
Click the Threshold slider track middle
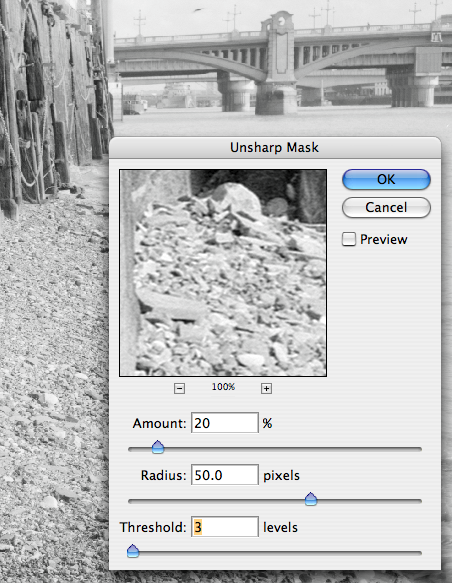coord(275,553)
